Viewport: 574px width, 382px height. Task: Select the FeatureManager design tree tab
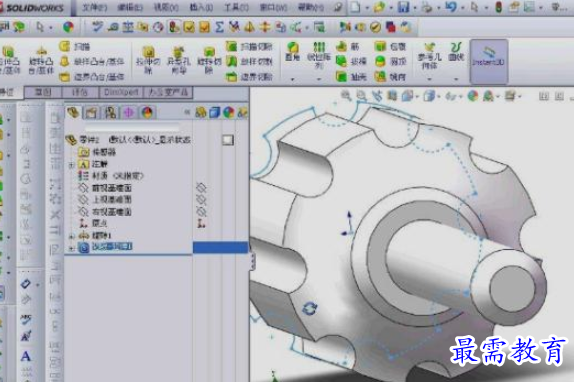[74, 113]
